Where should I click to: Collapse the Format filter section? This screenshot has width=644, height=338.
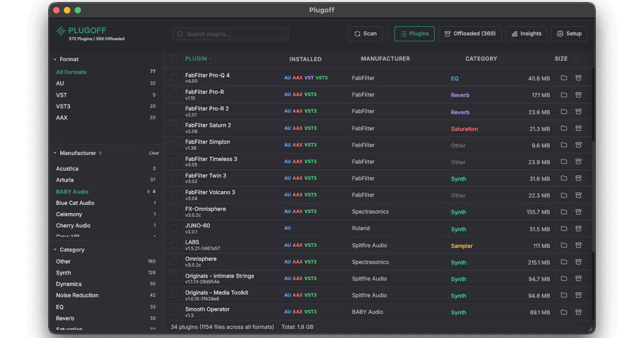click(x=55, y=60)
